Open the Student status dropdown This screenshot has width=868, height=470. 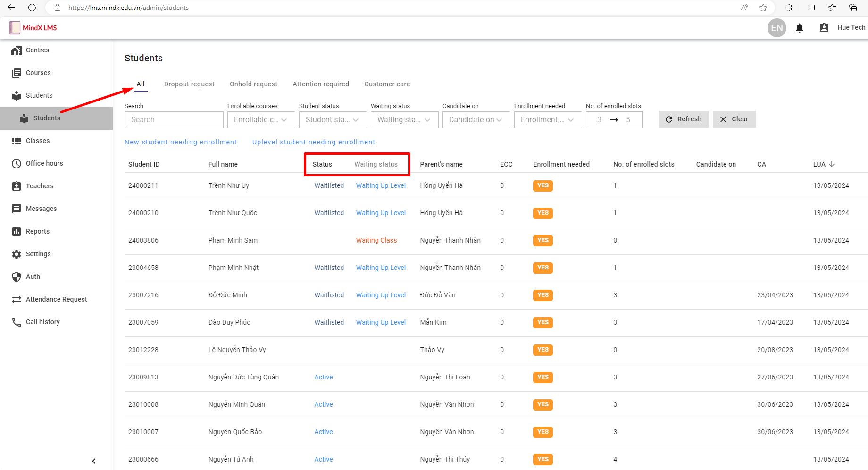pos(333,120)
